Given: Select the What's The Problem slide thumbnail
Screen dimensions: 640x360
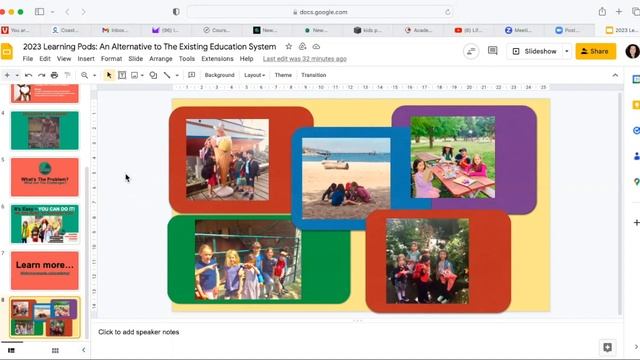Looking at the screenshot, I should point(44,177).
